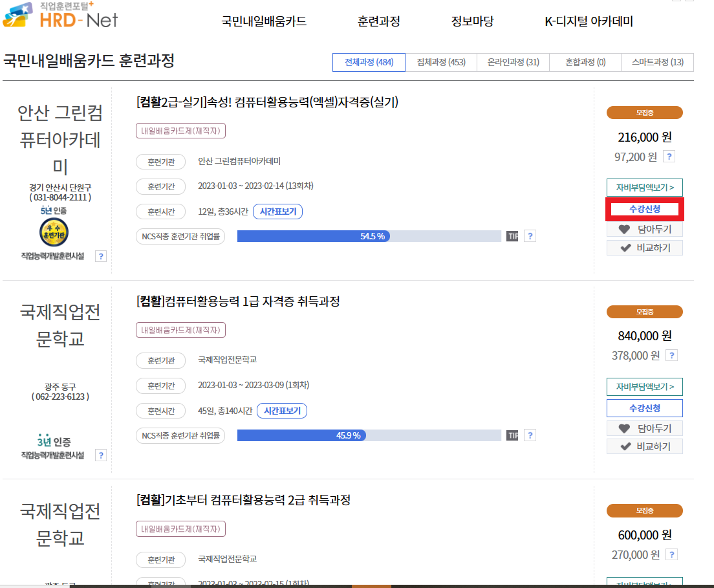Click 내일배움카드제(재직자) tag on 컴활2급-실기 course
The width and height of the screenshot is (714, 588).
point(181,131)
